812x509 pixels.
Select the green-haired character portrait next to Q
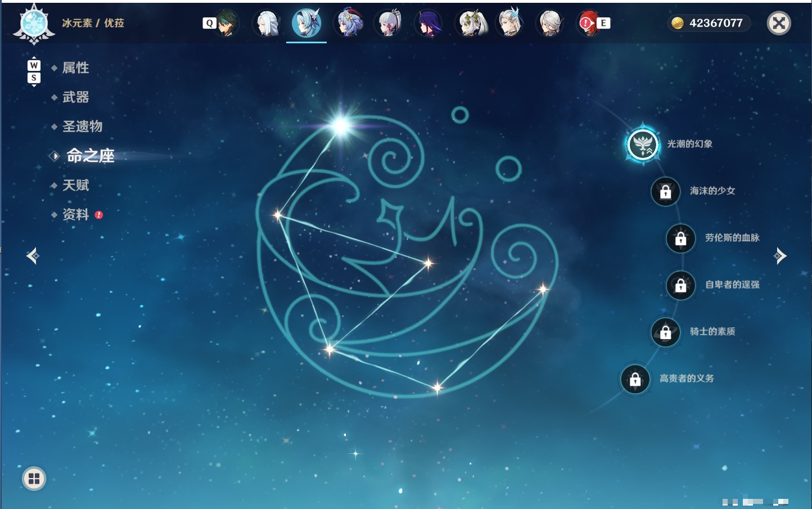[x=227, y=23]
